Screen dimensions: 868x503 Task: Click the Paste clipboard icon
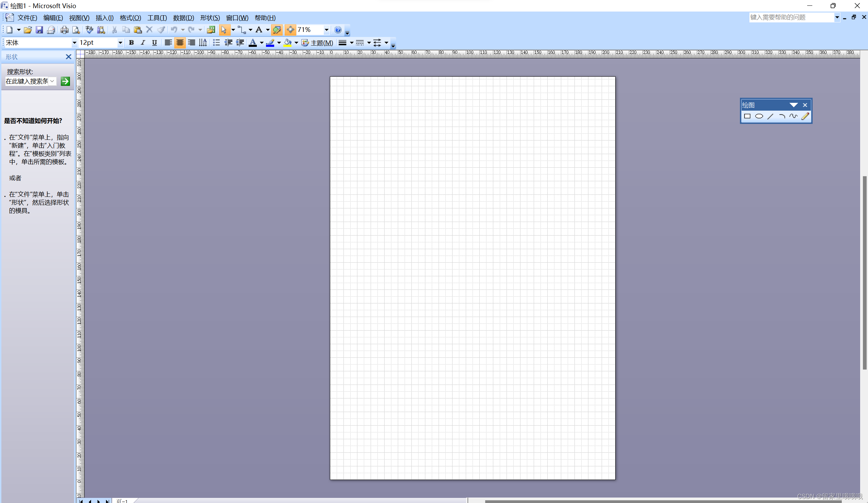pyautogui.click(x=138, y=30)
